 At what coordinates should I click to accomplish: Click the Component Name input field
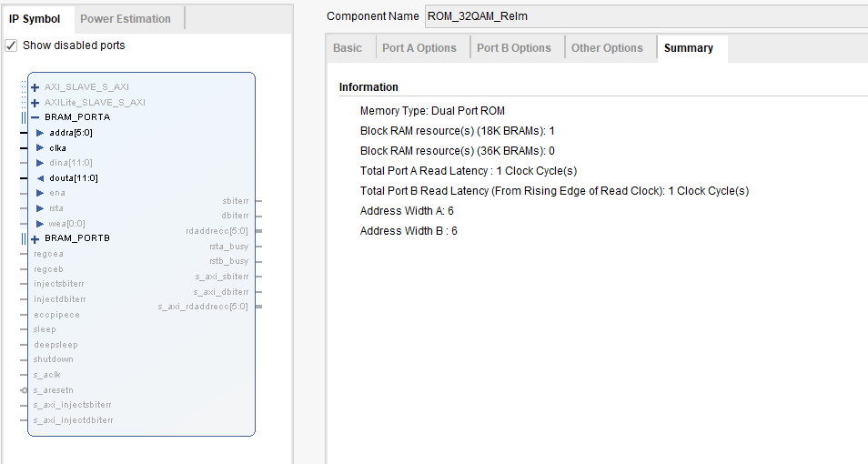pos(647,16)
